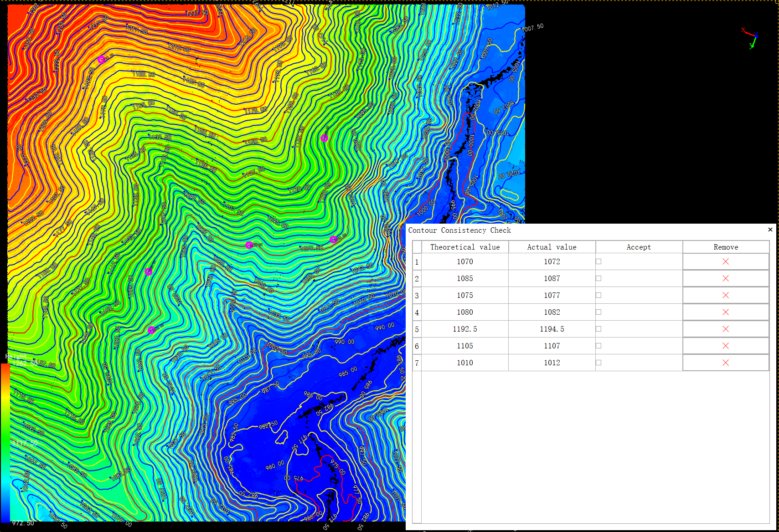Select row header number 7
Viewport: 779px width, 532px height.
pyautogui.click(x=417, y=363)
